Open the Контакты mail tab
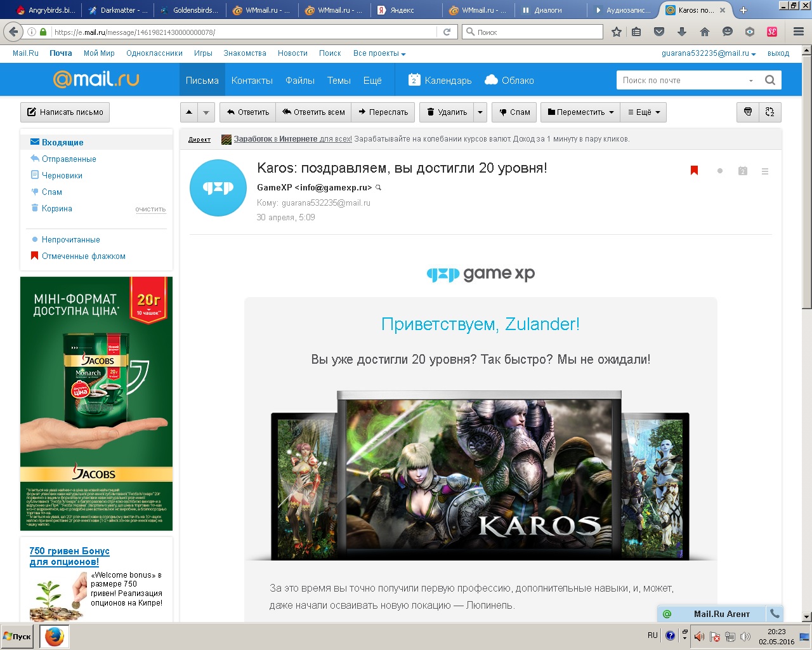Image resolution: width=812 pixels, height=650 pixels. (252, 80)
